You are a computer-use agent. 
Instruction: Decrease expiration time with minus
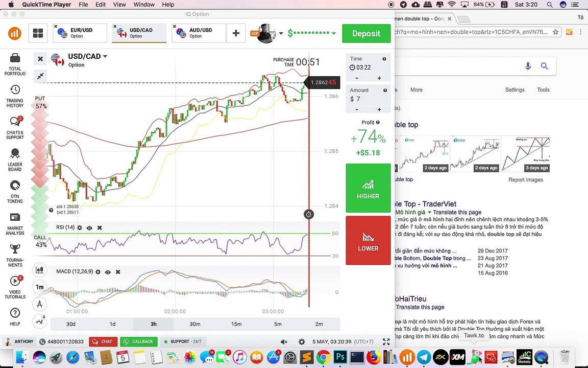[357, 78]
